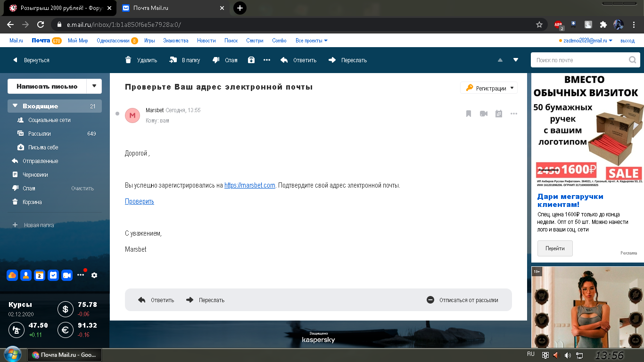
Task: Open the Mail.ru portal link
Action: tap(16, 41)
